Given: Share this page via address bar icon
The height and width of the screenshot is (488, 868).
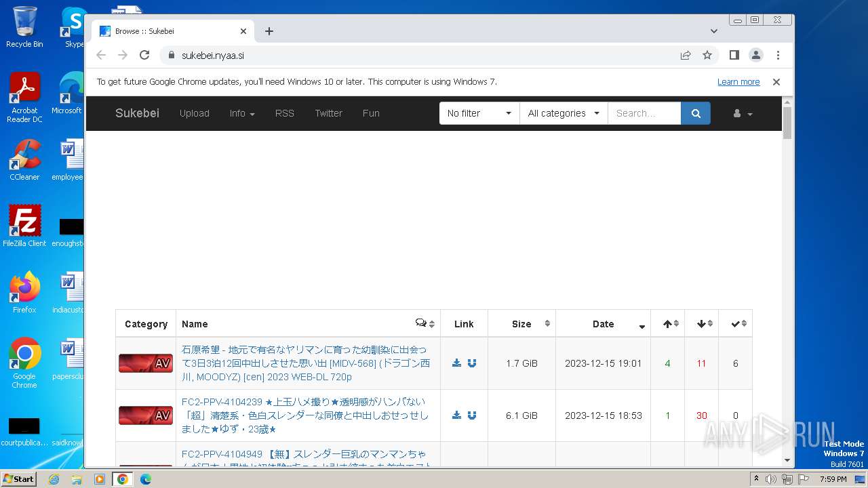Looking at the screenshot, I should click(x=686, y=56).
